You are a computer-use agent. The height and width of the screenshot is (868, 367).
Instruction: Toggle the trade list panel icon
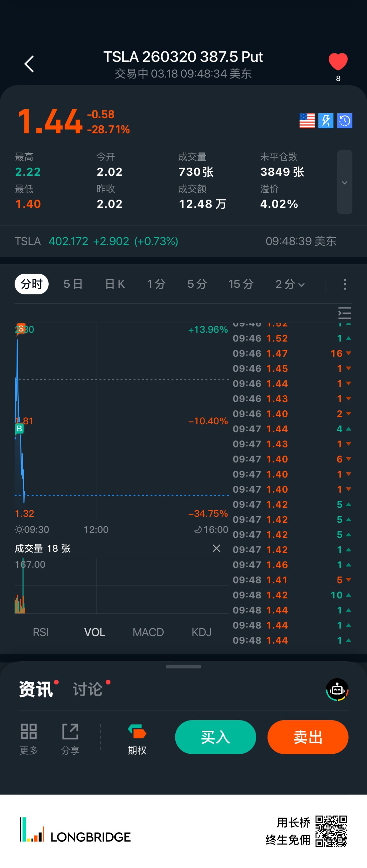[x=344, y=313]
